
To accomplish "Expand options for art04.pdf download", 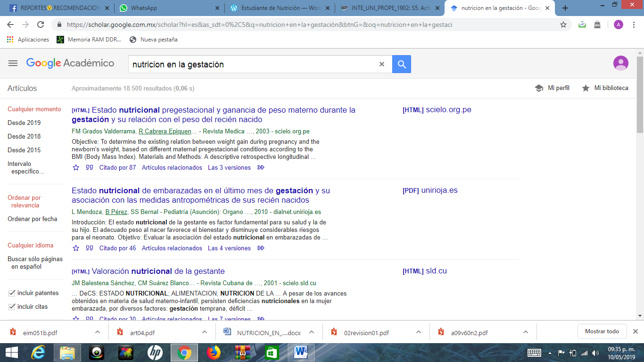I will coord(205,332).
